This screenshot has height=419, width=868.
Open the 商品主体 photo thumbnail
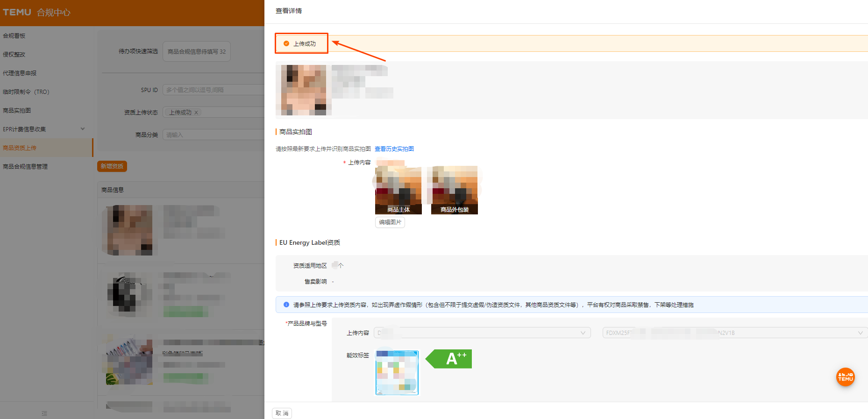pos(398,189)
